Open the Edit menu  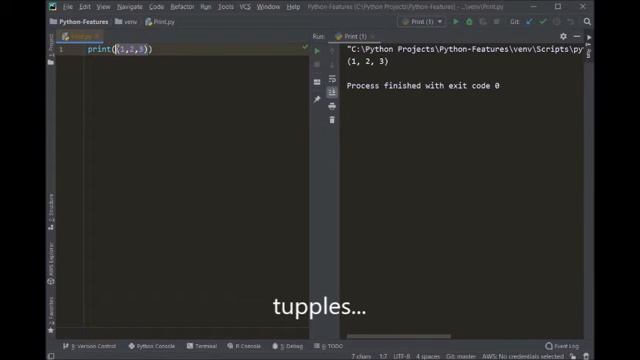pos(85,7)
